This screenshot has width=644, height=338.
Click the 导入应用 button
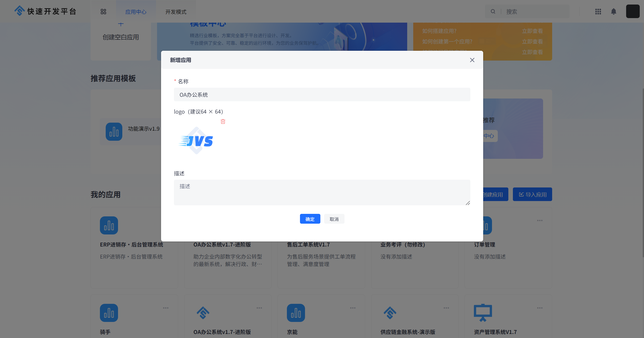point(532,195)
